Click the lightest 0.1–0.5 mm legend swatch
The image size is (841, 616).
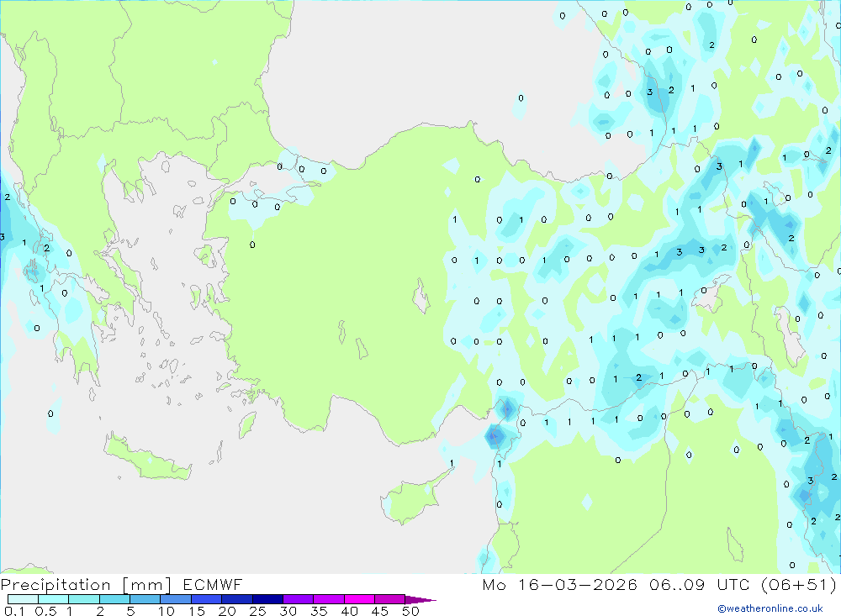coord(23,599)
